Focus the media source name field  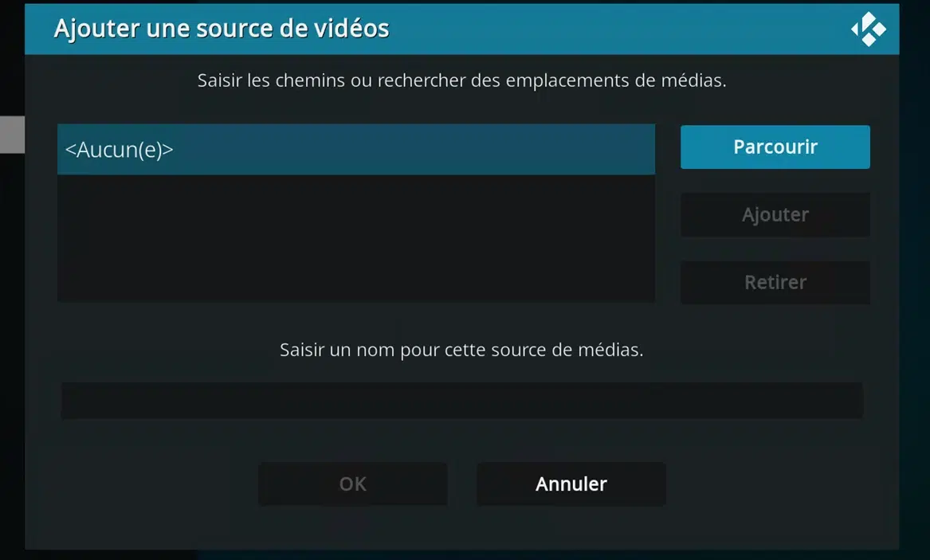click(x=461, y=401)
